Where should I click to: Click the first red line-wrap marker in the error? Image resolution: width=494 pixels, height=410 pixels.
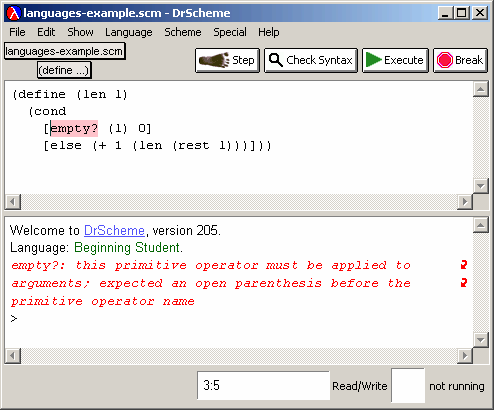pyautogui.click(x=464, y=265)
